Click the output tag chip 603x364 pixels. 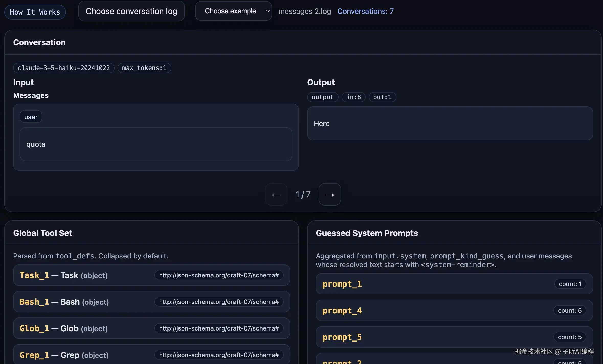point(322,97)
